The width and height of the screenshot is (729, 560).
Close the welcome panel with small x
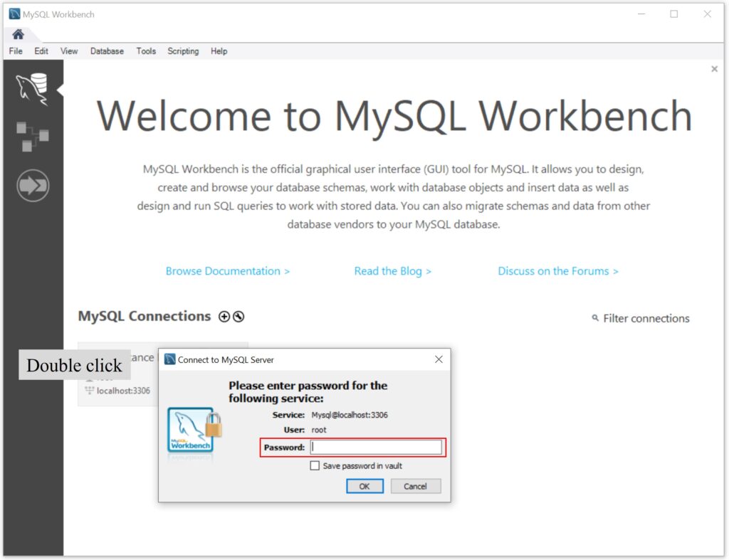point(714,69)
